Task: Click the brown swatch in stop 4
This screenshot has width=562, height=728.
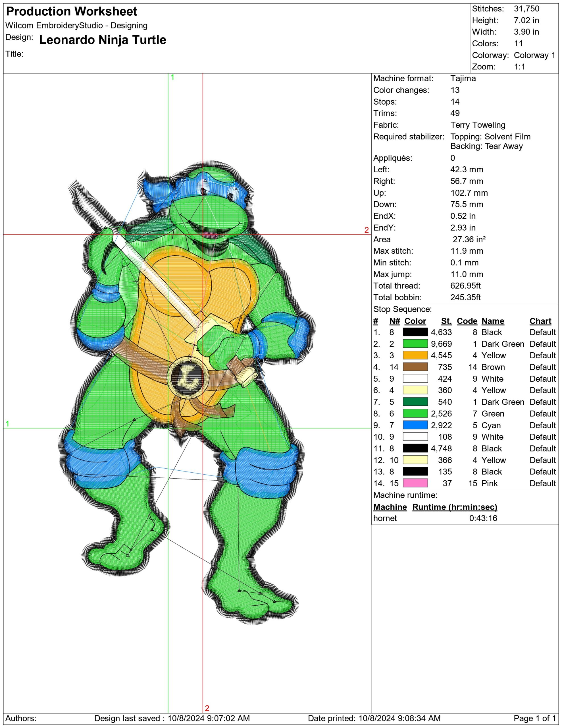Action: click(x=415, y=367)
